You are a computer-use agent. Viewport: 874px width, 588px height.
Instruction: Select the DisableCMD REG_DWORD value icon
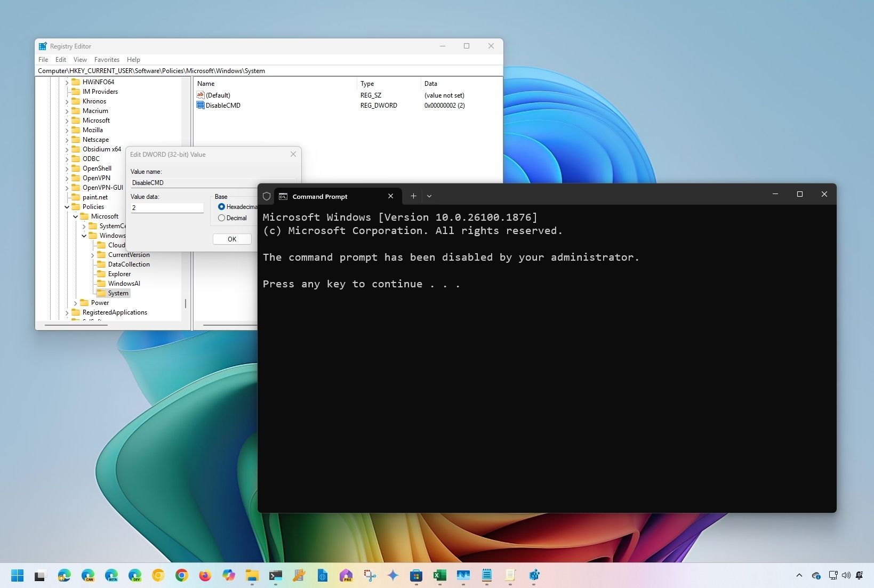[x=201, y=105]
